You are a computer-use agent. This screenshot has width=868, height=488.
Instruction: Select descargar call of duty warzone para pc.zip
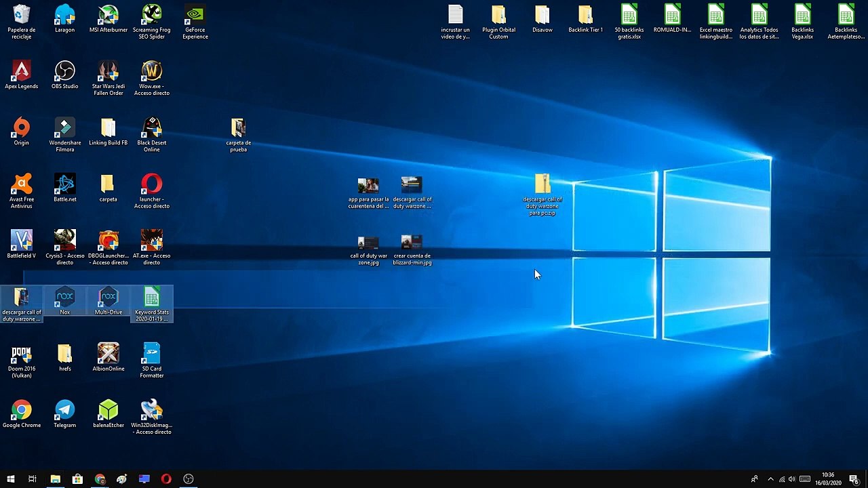pyautogui.click(x=542, y=195)
